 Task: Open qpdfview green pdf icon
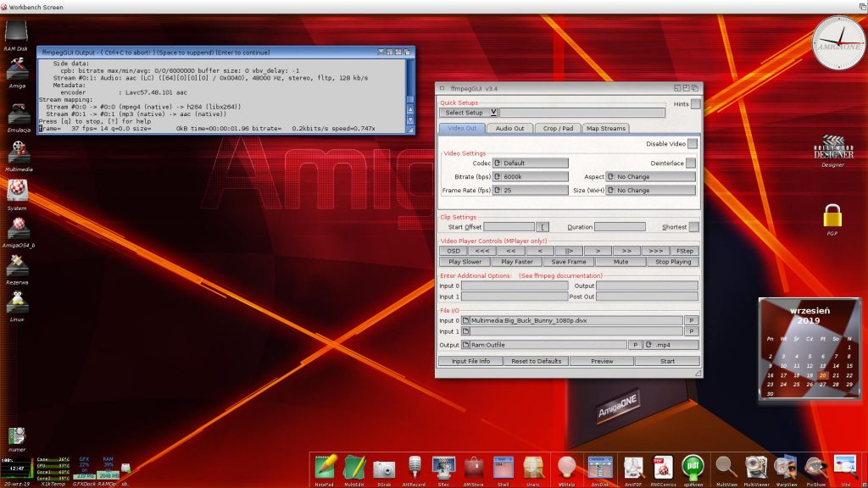click(x=693, y=468)
